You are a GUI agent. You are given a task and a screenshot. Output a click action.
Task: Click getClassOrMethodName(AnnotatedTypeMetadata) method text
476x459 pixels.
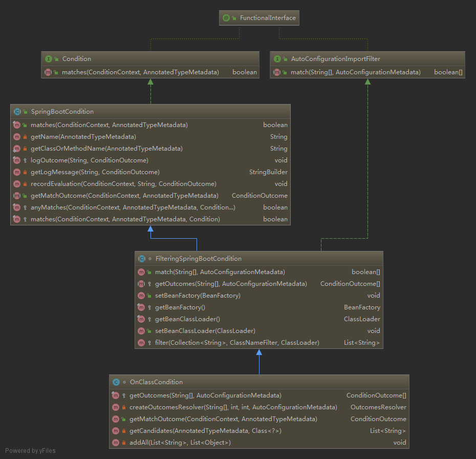click(x=106, y=149)
